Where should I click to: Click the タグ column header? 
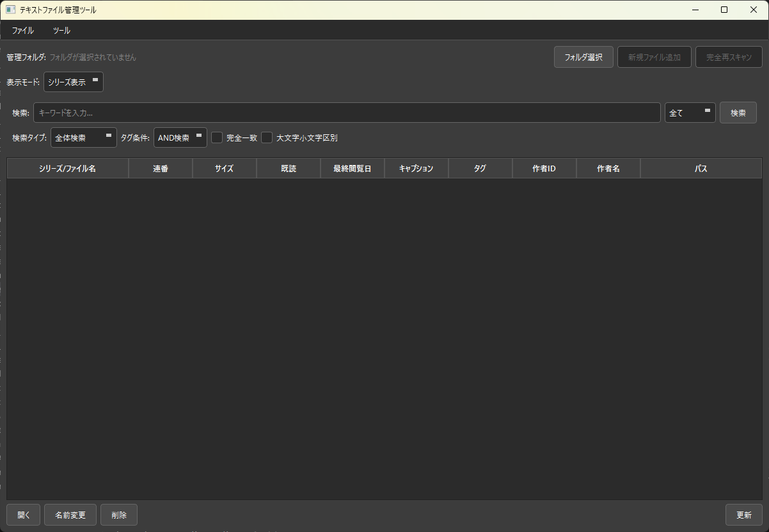pos(480,169)
